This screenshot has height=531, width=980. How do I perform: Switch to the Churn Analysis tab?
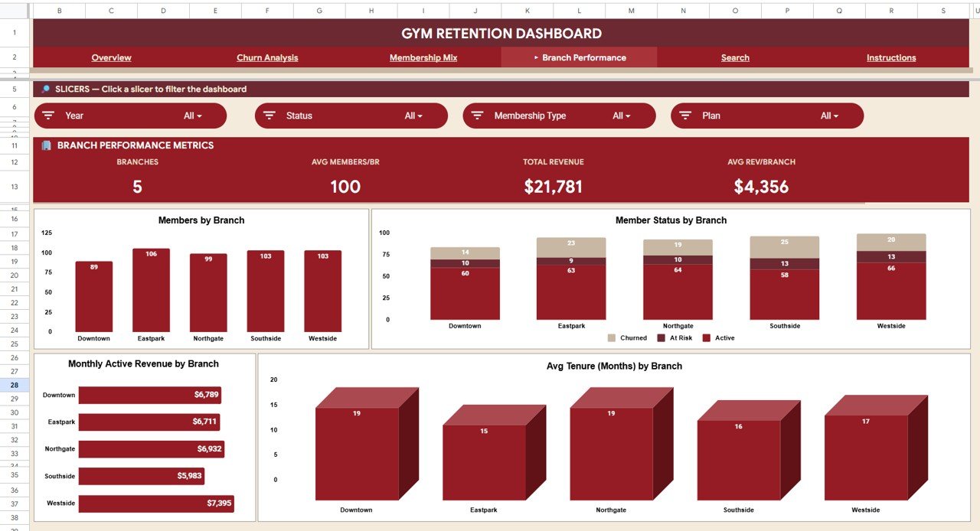(266, 57)
